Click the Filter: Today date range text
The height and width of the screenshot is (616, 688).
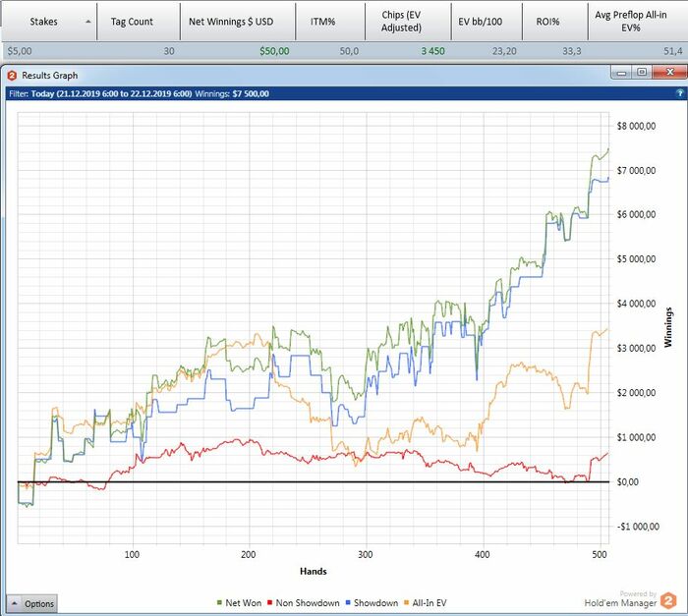click(100, 93)
